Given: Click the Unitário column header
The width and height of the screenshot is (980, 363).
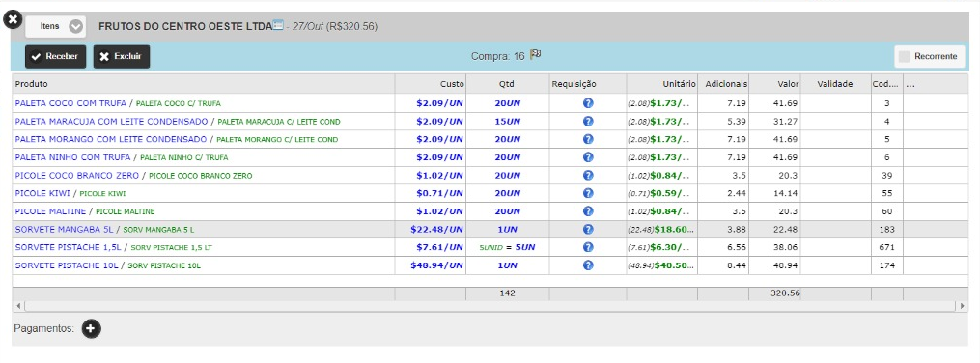Looking at the screenshot, I should point(662,84).
